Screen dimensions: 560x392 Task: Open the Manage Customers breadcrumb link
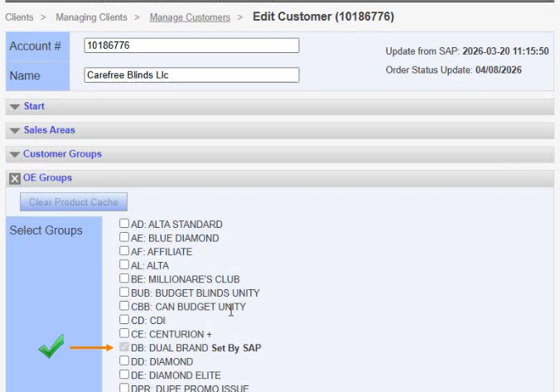pyautogui.click(x=190, y=17)
